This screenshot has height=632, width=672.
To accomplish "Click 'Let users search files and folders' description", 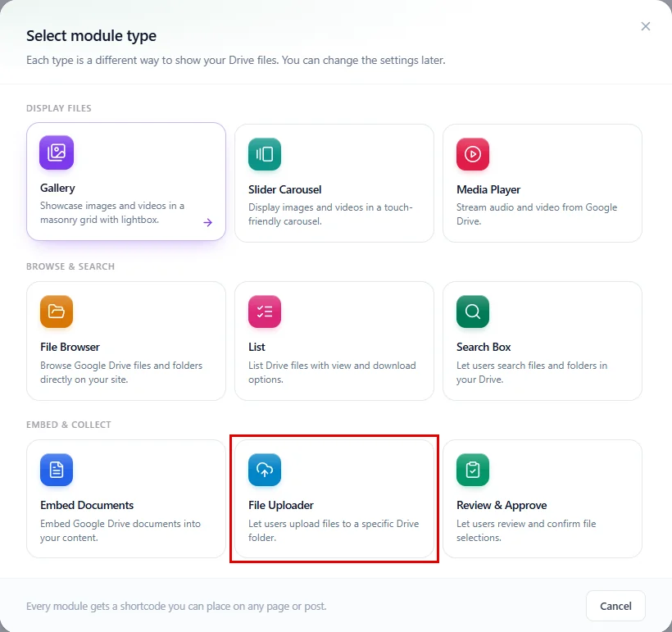I will [532, 372].
